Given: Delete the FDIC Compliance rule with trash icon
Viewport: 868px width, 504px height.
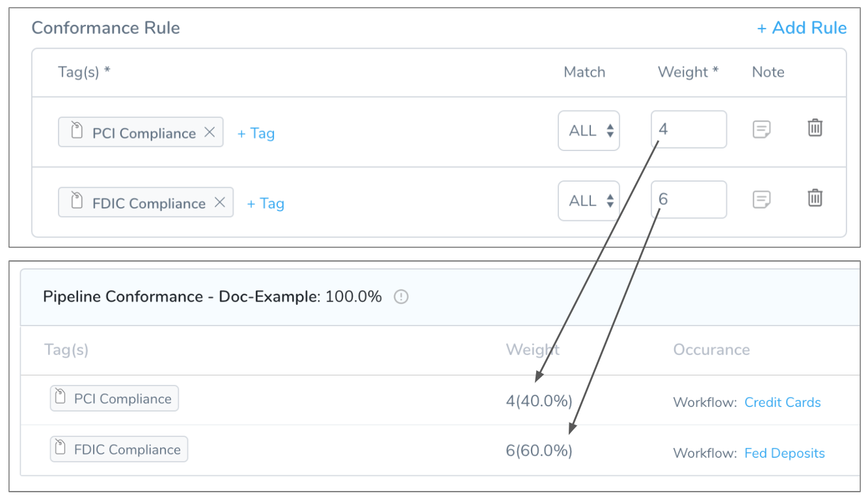Looking at the screenshot, I should click(815, 197).
